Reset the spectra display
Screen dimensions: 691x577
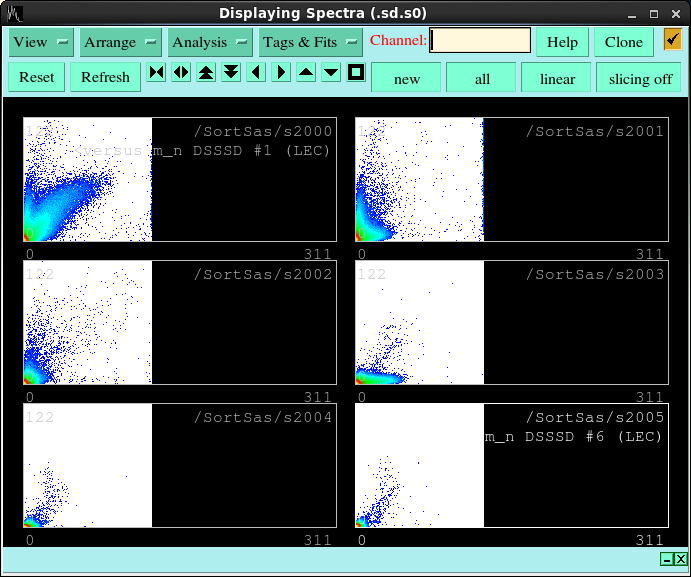37,77
